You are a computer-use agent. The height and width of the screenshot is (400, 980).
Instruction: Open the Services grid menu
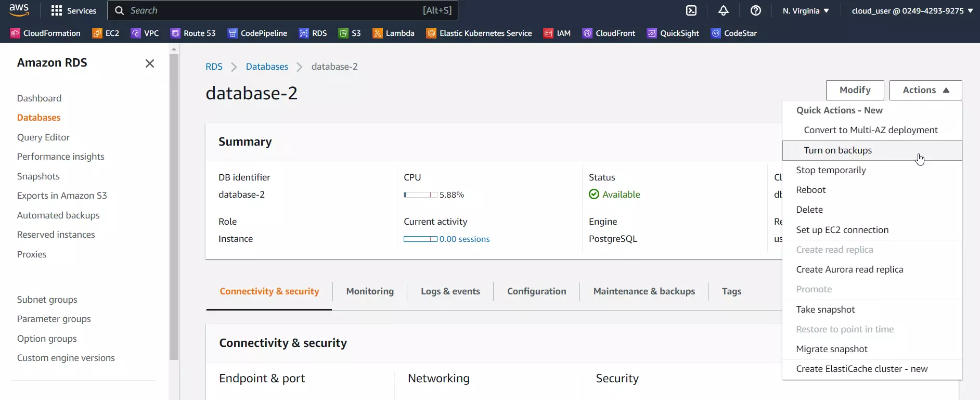click(x=74, y=10)
